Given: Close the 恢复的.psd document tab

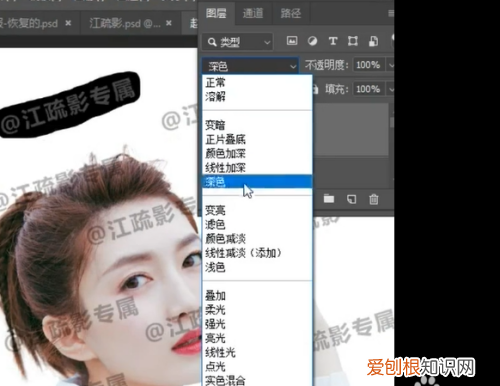Looking at the screenshot, I should click(x=68, y=23).
